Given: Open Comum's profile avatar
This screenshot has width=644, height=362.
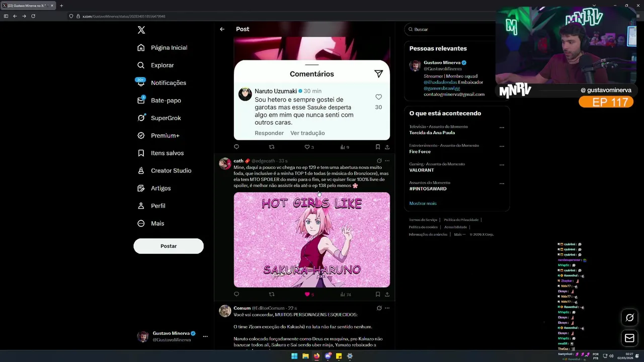Looking at the screenshot, I should 225,311.
